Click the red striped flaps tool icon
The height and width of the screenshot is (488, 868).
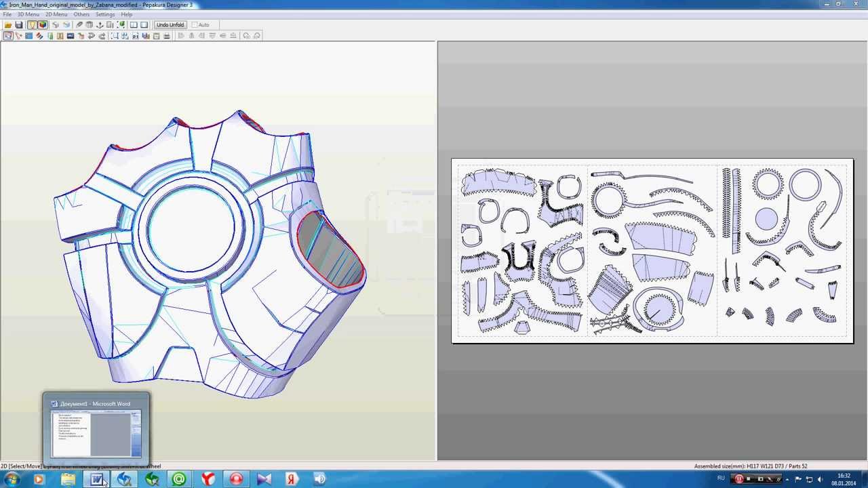[x=39, y=36]
